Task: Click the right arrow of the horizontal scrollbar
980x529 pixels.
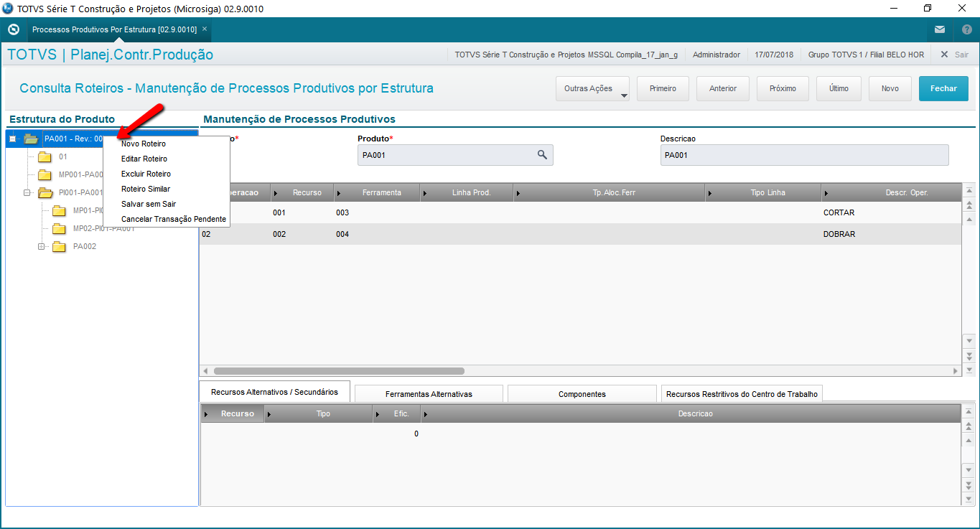Action: [x=956, y=371]
